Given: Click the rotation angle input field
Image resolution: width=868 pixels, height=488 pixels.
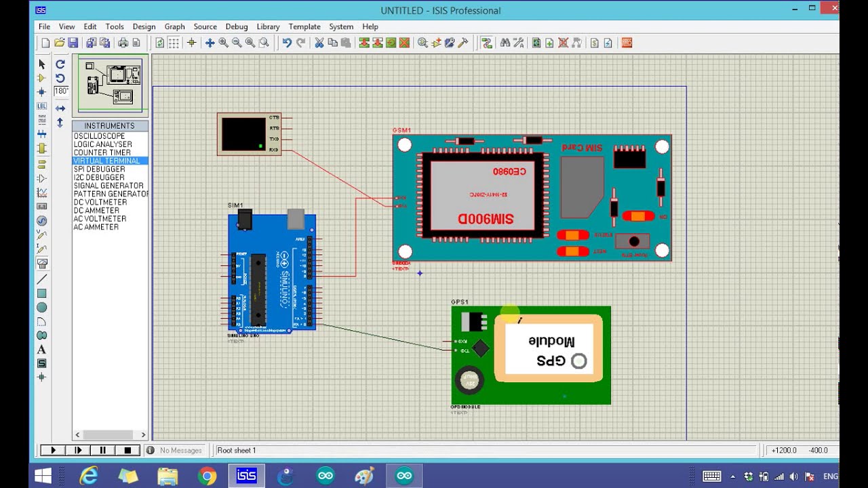Looking at the screenshot, I should (61, 91).
